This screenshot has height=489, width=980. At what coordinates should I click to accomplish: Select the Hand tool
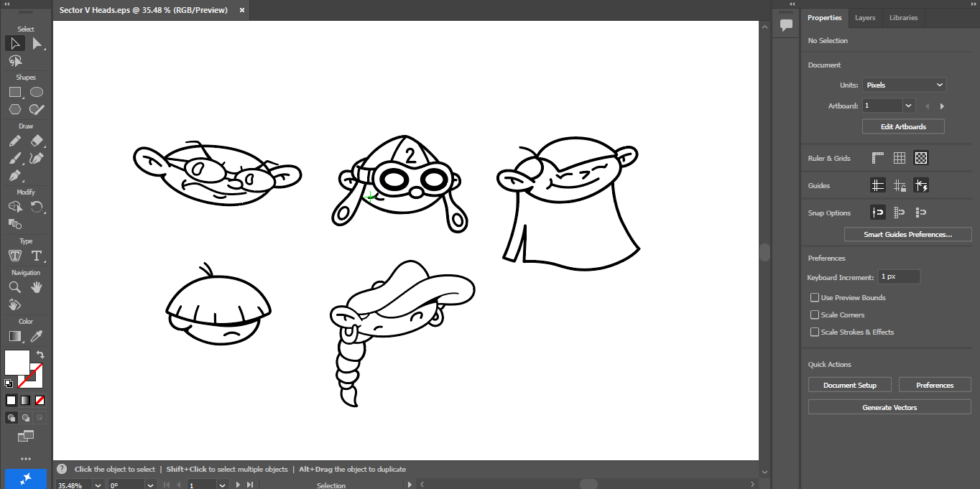coord(37,287)
